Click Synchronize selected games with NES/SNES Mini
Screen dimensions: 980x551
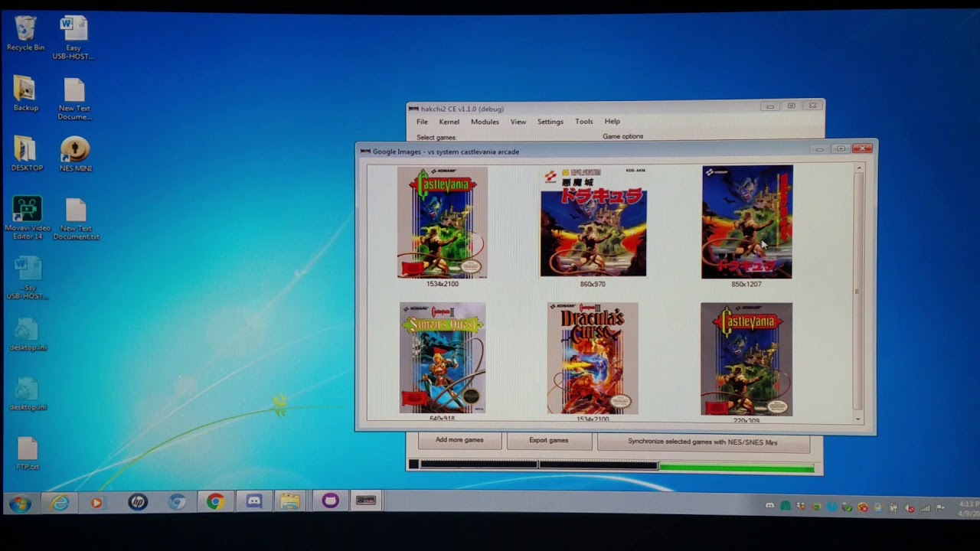pyautogui.click(x=703, y=442)
